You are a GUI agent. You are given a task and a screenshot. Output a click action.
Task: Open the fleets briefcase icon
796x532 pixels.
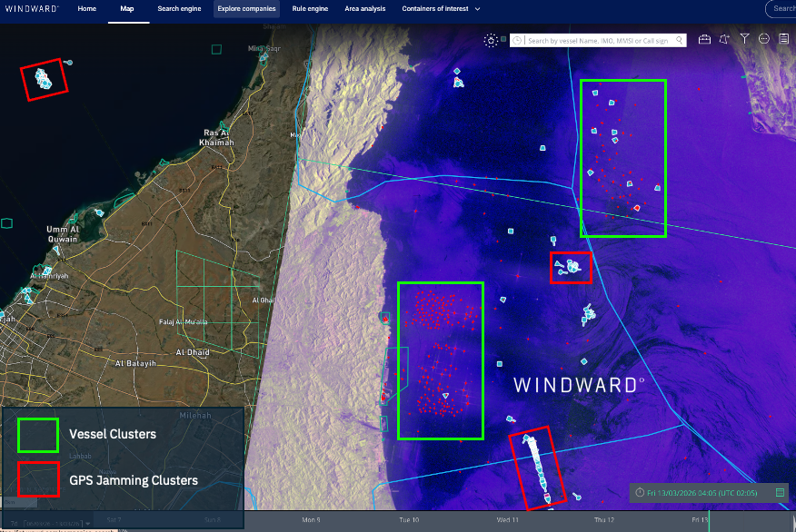[x=704, y=39]
